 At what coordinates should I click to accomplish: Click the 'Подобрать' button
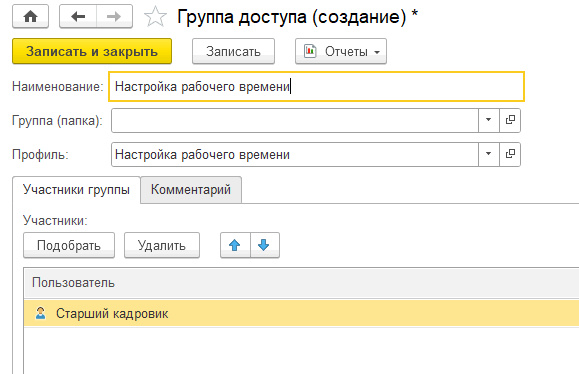[x=69, y=245]
